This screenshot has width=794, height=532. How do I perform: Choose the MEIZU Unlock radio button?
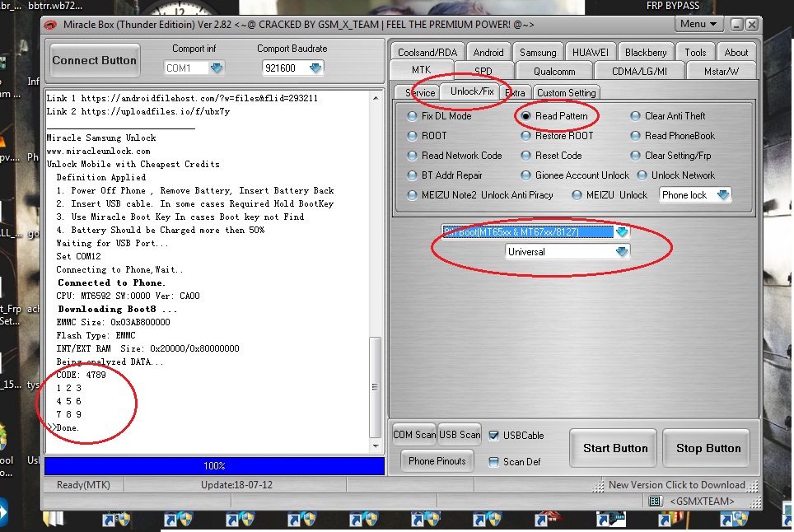point(577,195)
